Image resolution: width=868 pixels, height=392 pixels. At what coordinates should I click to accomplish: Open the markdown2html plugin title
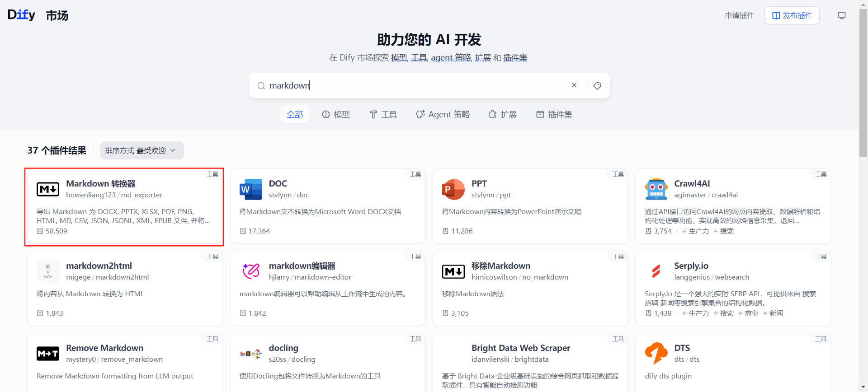(x=99, y=266)
